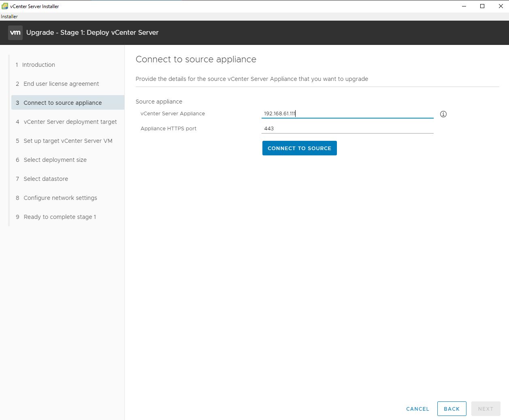This screenshot has height=420, width=509.
Task: Go back with the Back button
Action: click(452, 409)
